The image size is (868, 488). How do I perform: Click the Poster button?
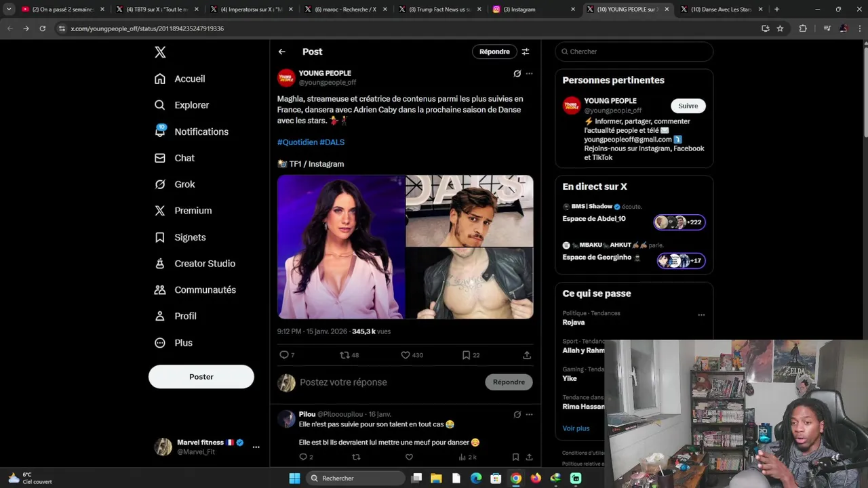point(201,377)
